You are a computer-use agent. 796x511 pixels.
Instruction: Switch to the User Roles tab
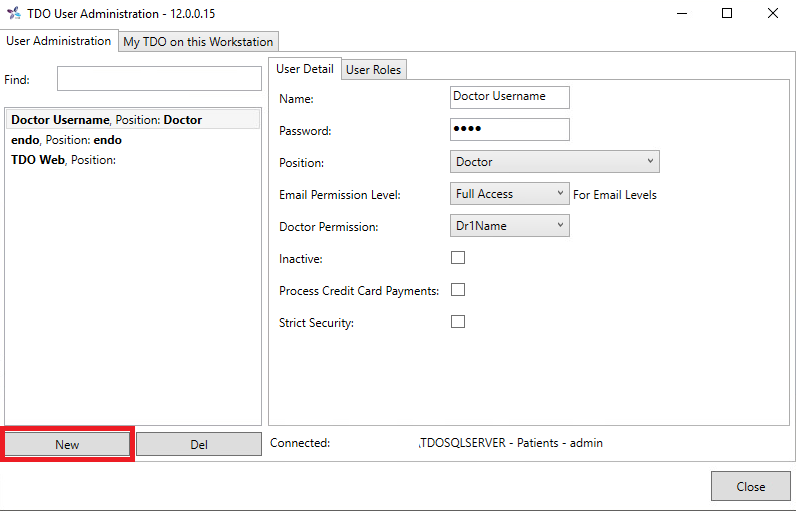[x=373, y=70]
